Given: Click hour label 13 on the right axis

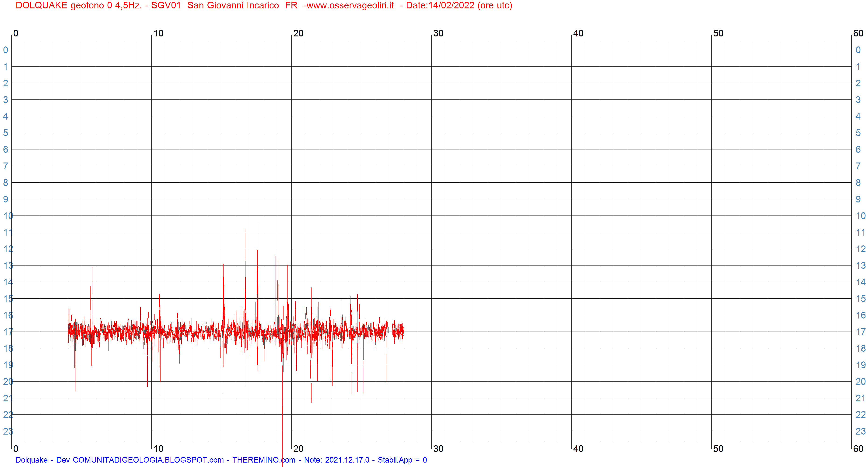Looking at the screenshot, I should (861, 266).
